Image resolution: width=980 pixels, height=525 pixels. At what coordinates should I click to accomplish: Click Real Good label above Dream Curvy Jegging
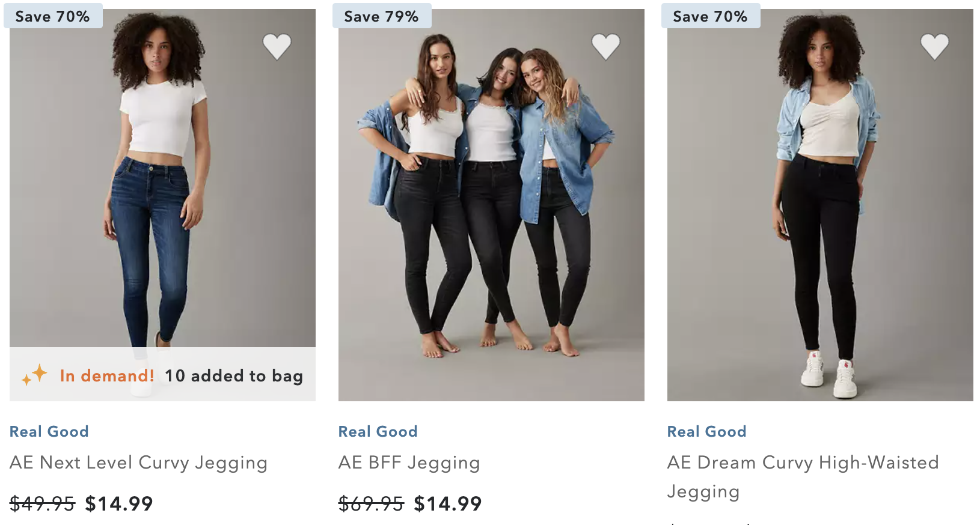pyautogui.click(x=707, y=431)
